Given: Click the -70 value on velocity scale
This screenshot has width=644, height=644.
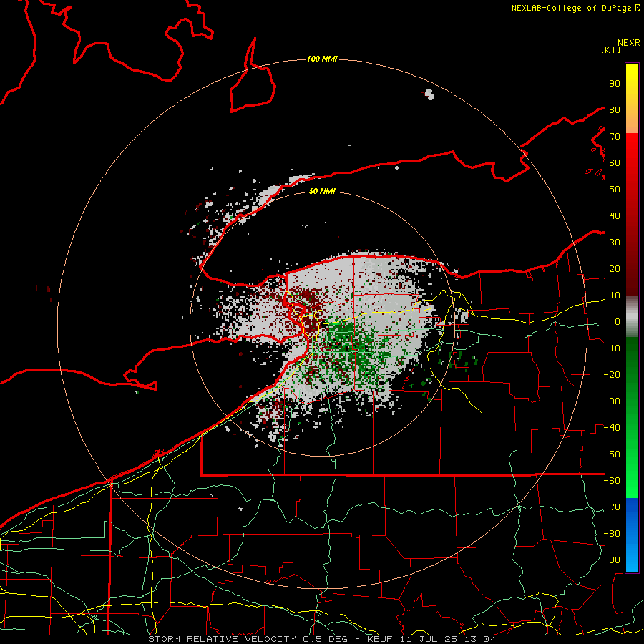Looking at the screenshot, I should [612, 507].
